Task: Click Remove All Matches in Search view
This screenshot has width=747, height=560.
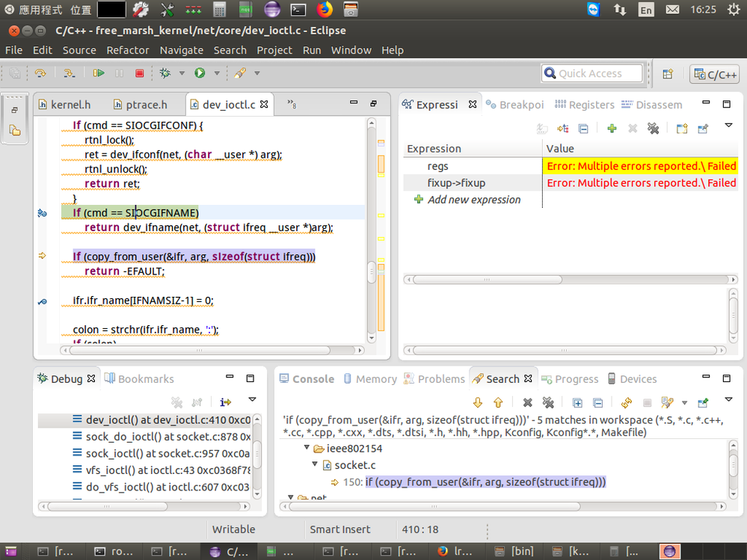Action: tap(548, 403)
